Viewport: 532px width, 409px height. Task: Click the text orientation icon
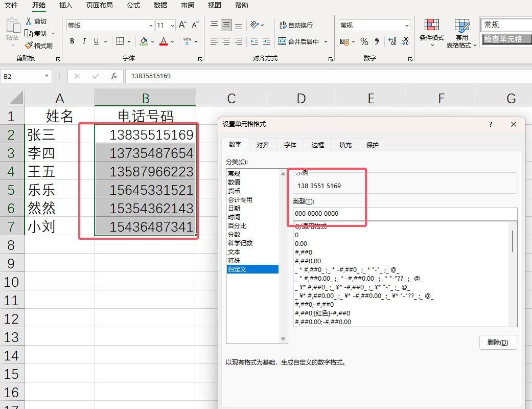point(255,25)
